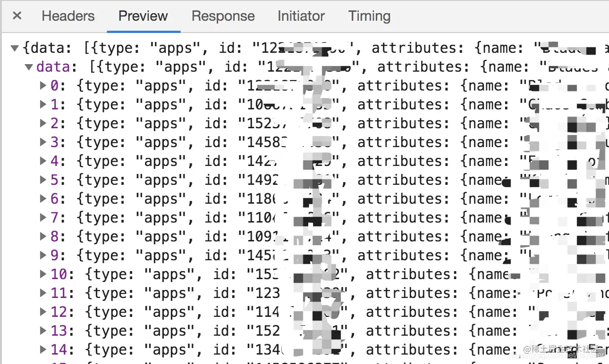This screenshot has width=609, height=364.
Task: Collapse the data array node
Action: point(29,67)
